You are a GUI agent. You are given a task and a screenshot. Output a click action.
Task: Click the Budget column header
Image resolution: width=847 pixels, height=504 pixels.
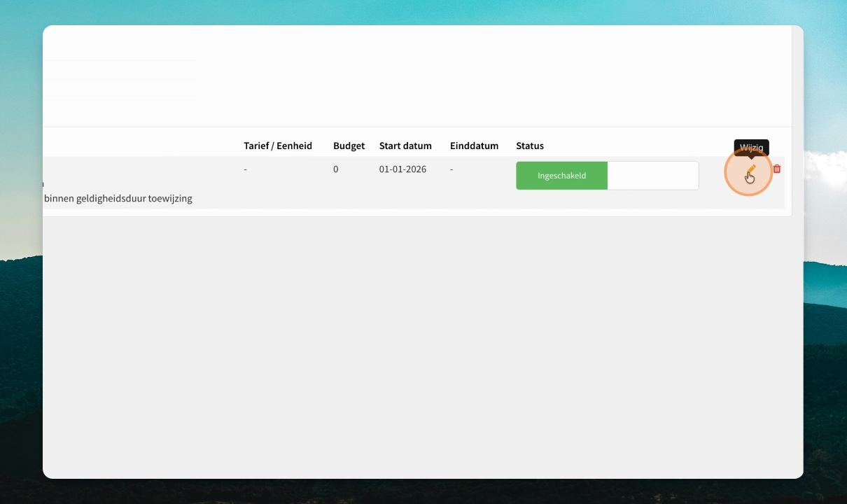349,146
